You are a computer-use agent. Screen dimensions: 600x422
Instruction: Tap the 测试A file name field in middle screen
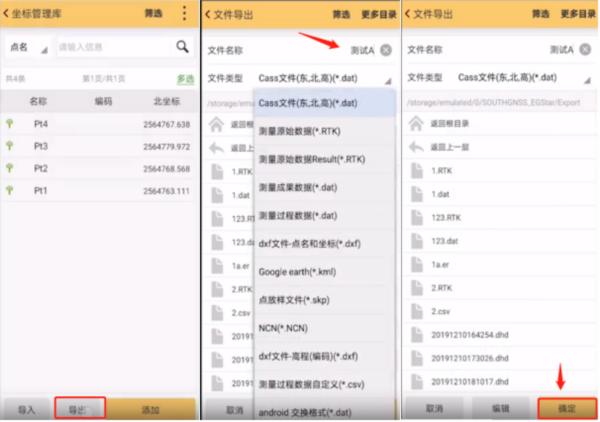[x=362, y=50]
